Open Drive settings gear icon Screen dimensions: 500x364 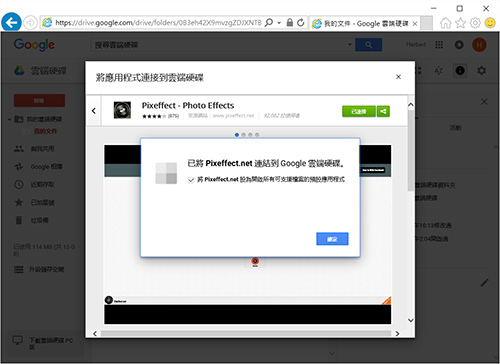click(x=481, y=70)
